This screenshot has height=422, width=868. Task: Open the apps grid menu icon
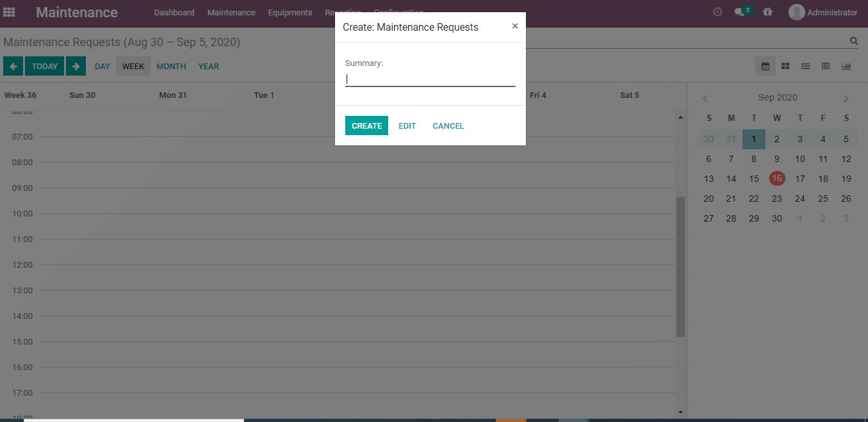(x=9, y=12)
